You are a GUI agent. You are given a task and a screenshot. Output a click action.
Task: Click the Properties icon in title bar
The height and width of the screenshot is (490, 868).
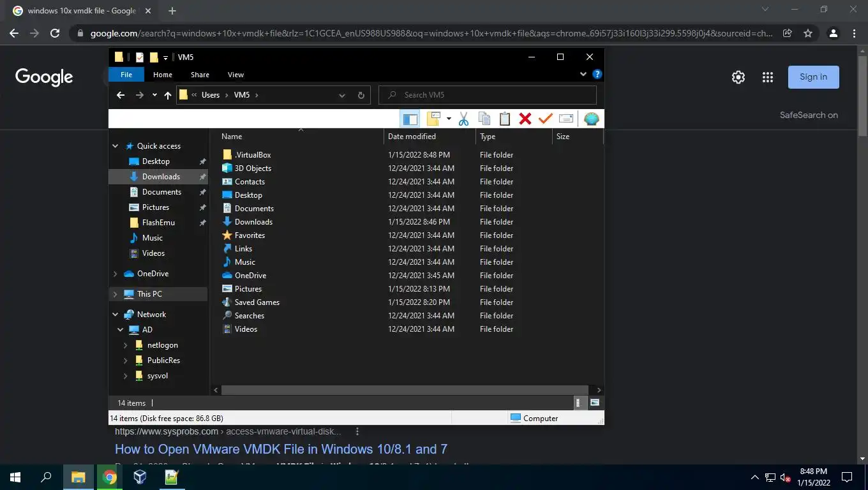point(140,57)
